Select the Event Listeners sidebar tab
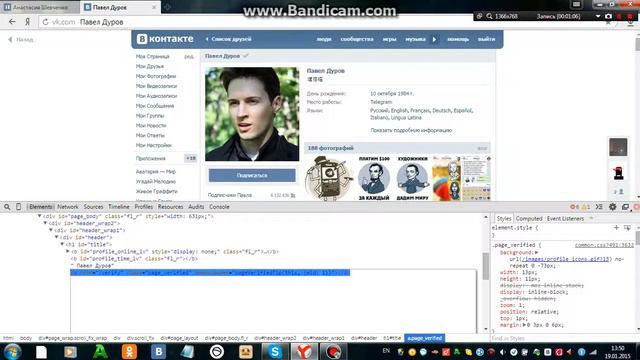Viewport: 640px width, 360px height. click(565, 219)
